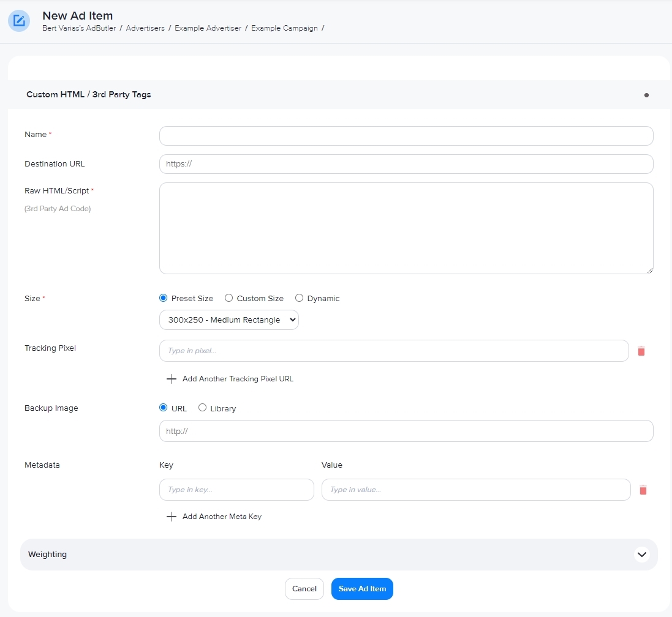Click inside Raw HTML/Script textarea
The image size is (672, 617).
(x=406, y=228)
